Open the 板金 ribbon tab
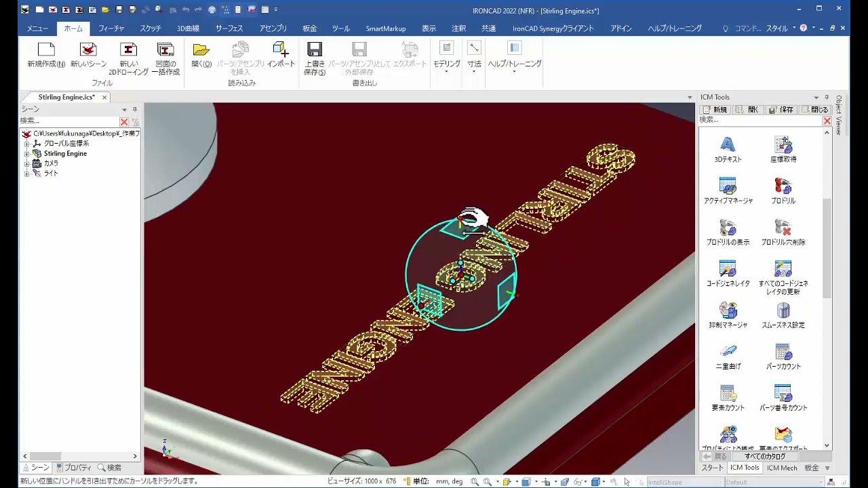868x488 pixels. (x=309, y=28)
